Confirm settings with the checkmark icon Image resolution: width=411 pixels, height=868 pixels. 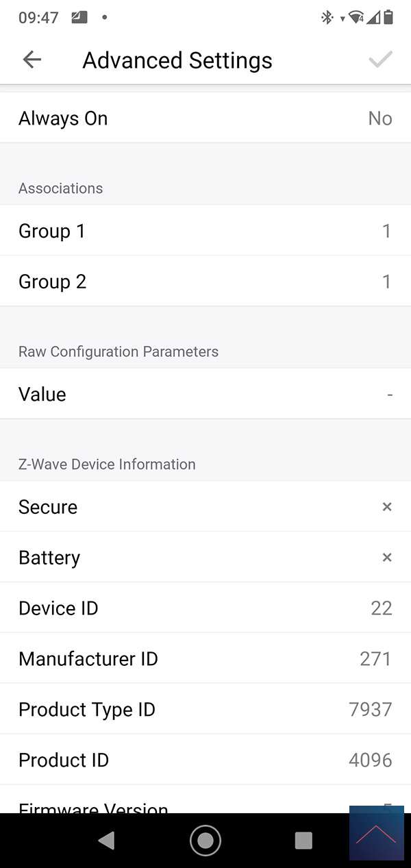tap(380, 60)
